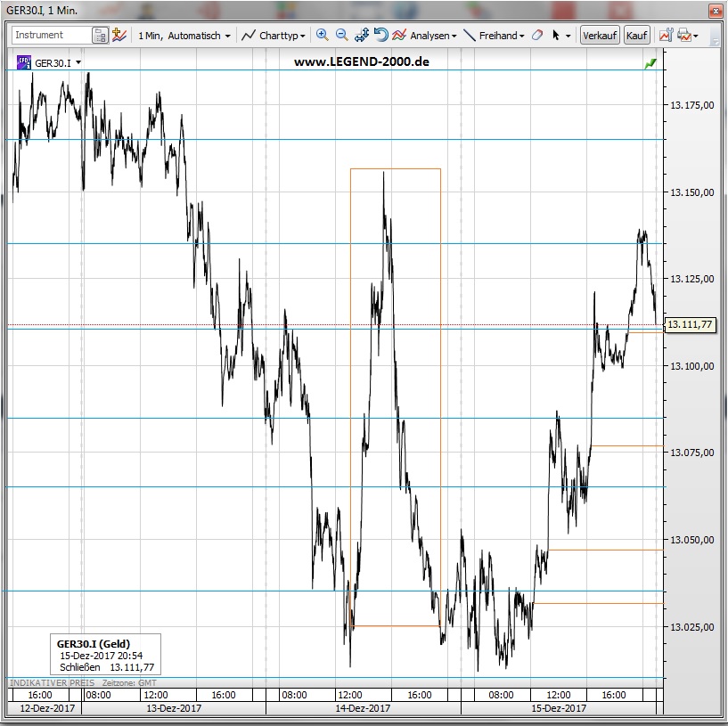Click the add chart star icon
Viewport: 728px width, 726px height.
point(119,36)
